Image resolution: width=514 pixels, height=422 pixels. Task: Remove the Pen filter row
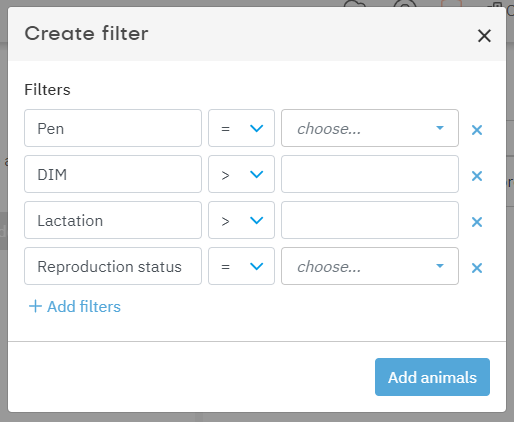[477, 130]
